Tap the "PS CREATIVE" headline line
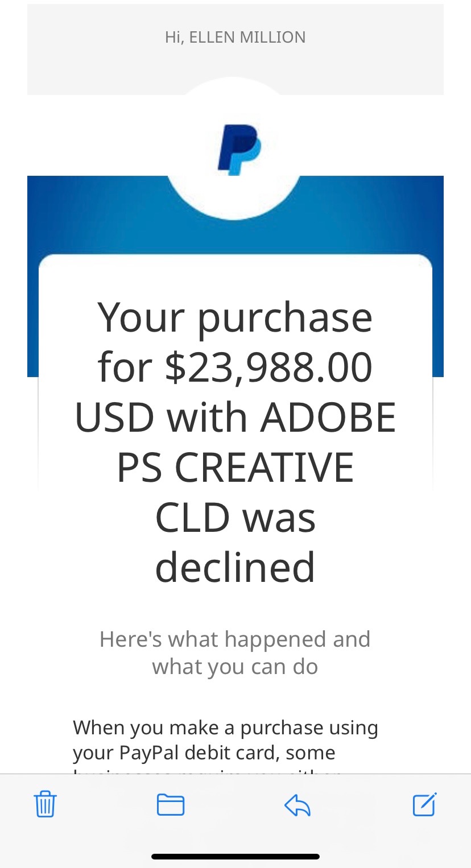The height and width of the screenshot is (868, 471). (x=235, y=468)
